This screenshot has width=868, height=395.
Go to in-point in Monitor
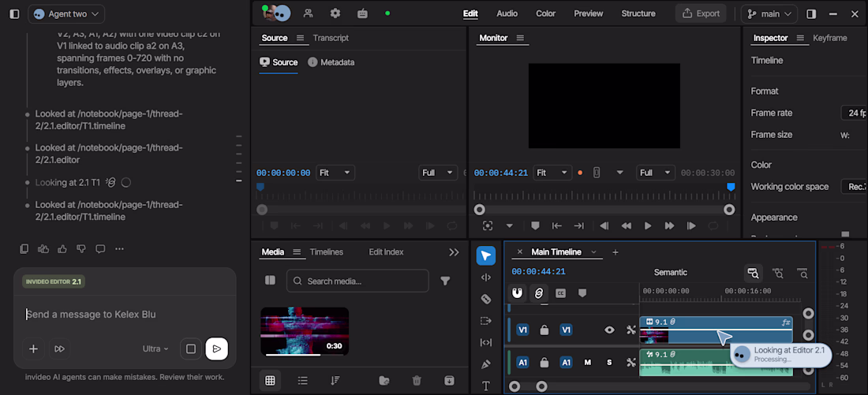[557, 225]
